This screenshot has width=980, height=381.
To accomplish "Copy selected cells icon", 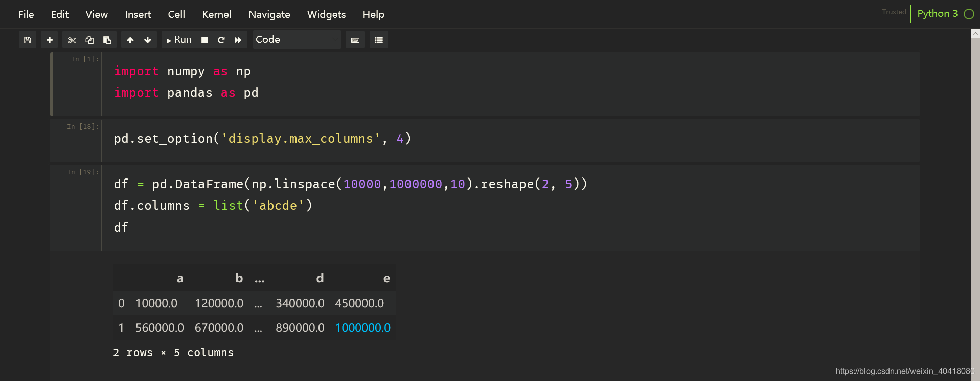I will (x=89, y=40).
